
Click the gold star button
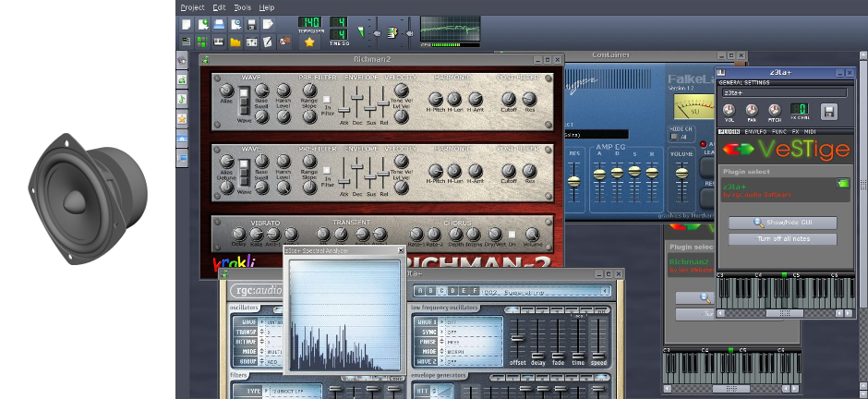tap(310, 42)
